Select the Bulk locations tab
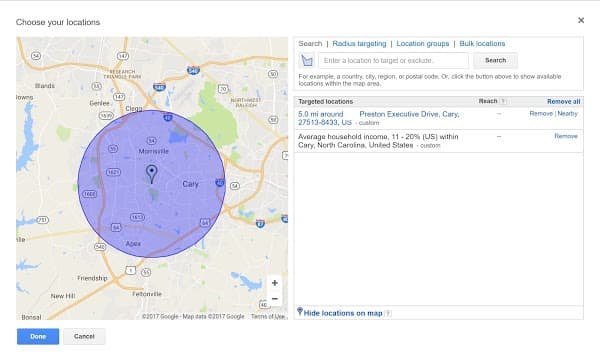 point(482,44)
